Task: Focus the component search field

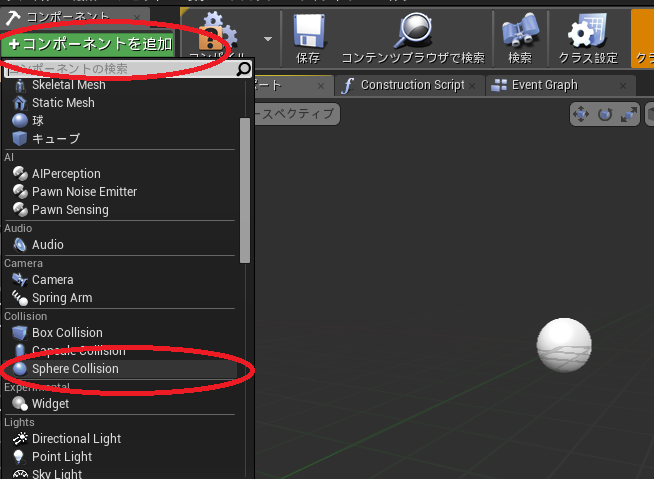Action: 120,69
